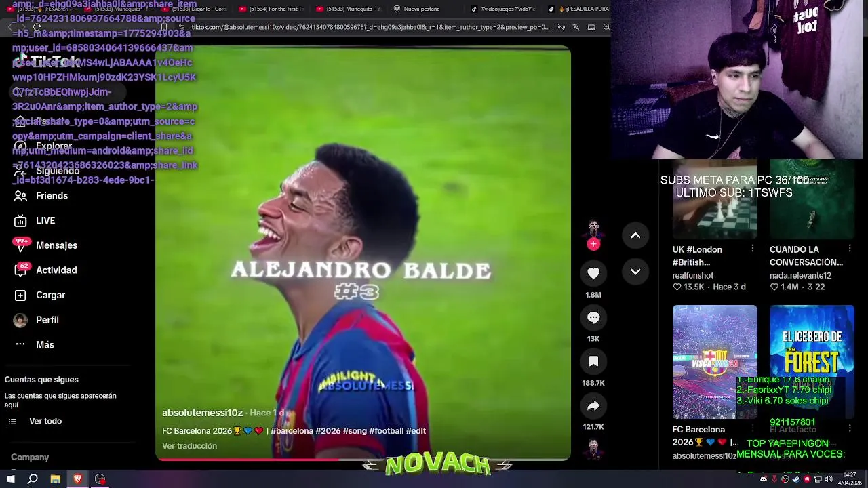Click the three-dots Más icon
Viewport: 868px width, 488px height.
click(21, 344)
